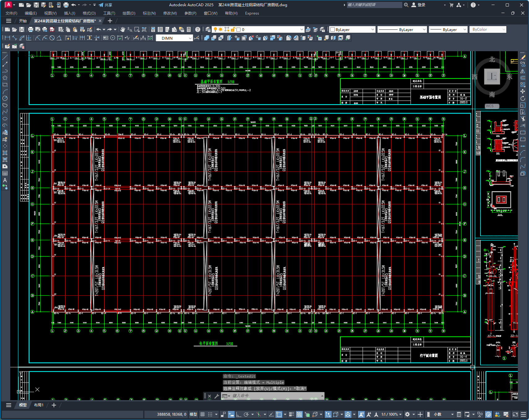Click the Zoom Window icon

[x=137, y=29]
